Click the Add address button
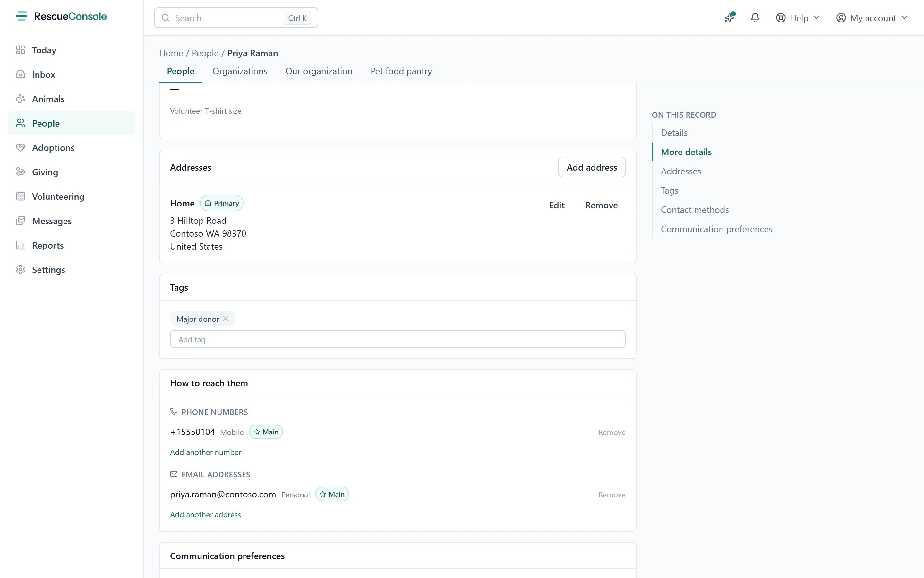This screenshot has height=578, width=924. click(592, 167)
